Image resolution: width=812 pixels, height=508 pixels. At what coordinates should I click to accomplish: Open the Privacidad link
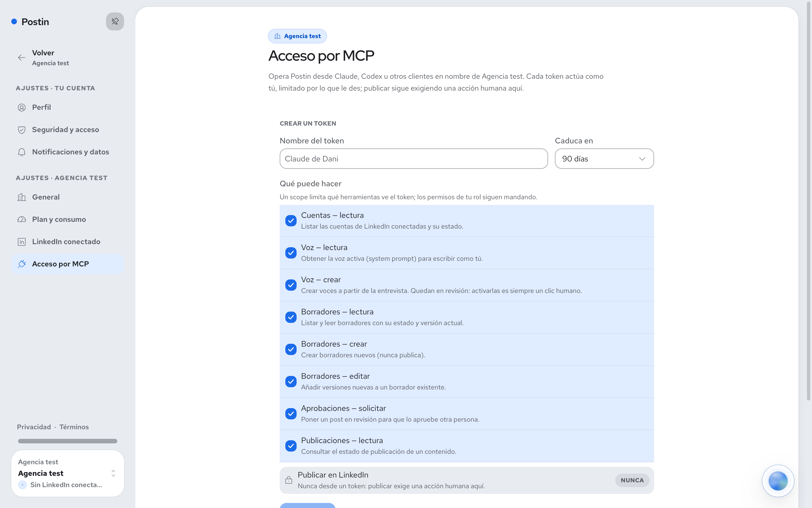tap(34, 427)
